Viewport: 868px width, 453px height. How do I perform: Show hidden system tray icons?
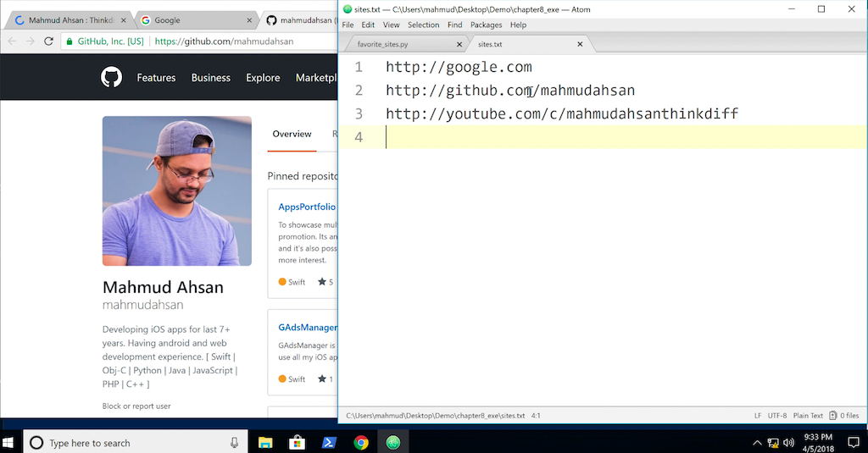pyautogui.click(x=757, y=443)
